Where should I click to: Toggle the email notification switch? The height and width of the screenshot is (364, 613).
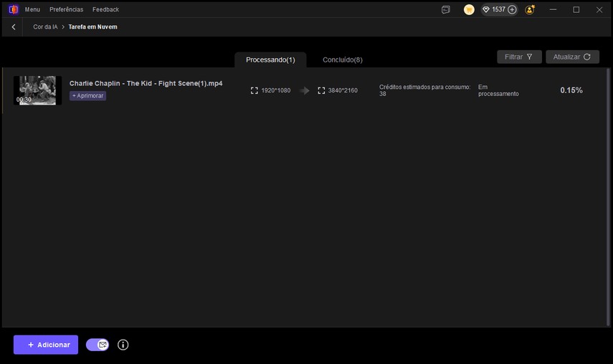tap(98, 345)
